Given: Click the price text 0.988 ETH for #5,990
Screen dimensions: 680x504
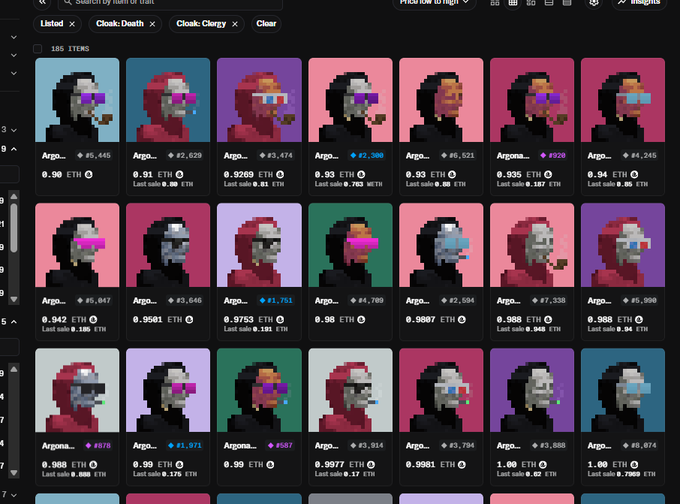Looking at the screenshot, I should point(609,319).
